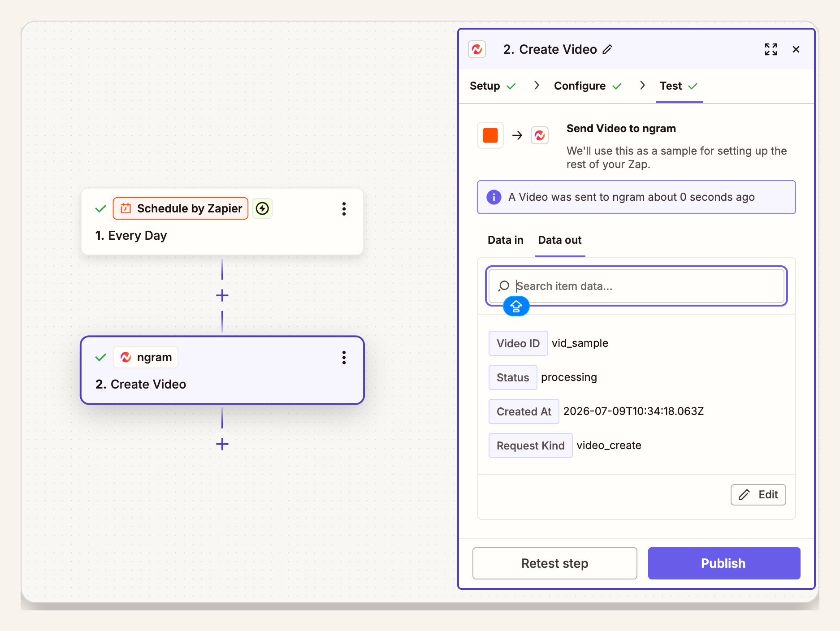
Task: Select the 1. Every Day step title
Action: click(131, 235)
